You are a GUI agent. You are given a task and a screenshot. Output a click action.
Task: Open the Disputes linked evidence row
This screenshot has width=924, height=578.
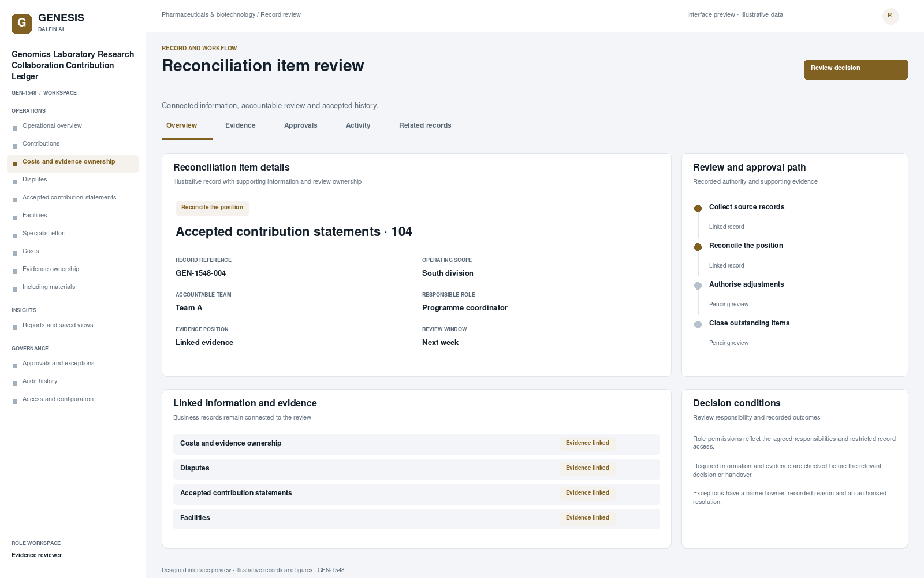(x=416, y=469)
